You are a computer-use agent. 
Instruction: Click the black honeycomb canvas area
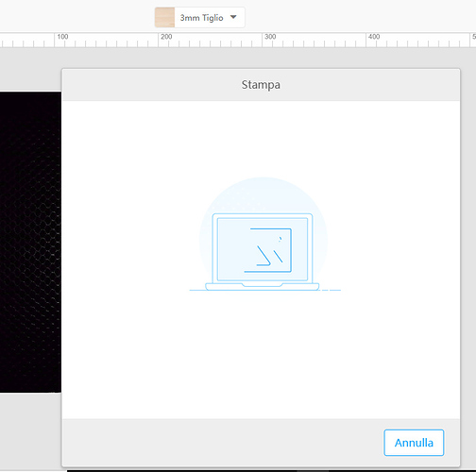click(x=30, y=242)
